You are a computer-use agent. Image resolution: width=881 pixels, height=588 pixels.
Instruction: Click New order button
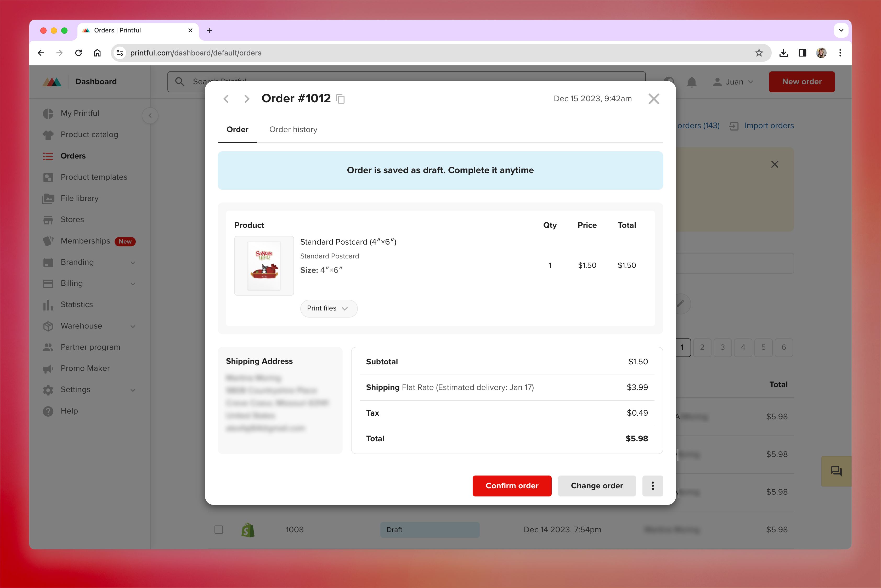point(802,82)
